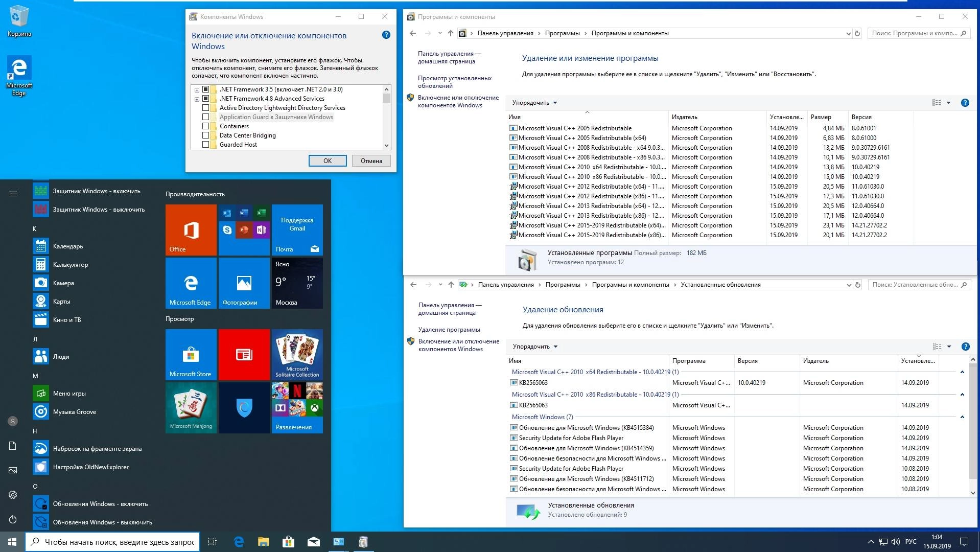The image size is (980, 552).
Task: Open Карты in the app list
Action: click(92, 302)
